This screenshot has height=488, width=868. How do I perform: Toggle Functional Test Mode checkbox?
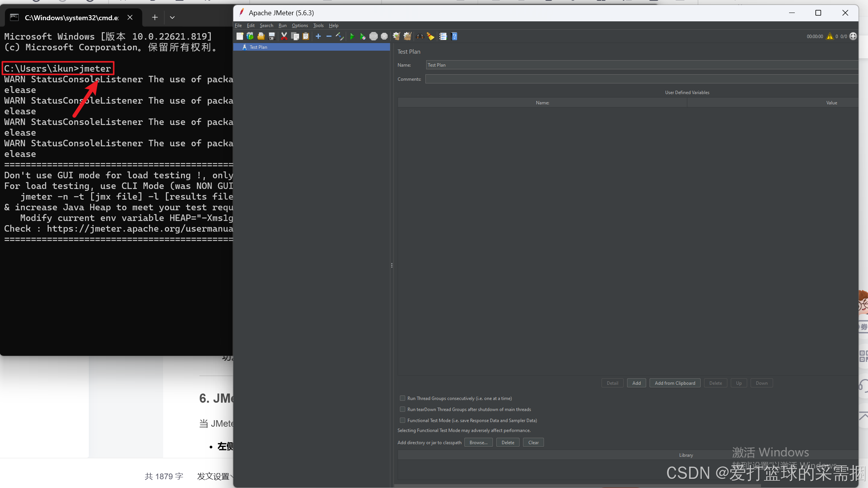403,420
